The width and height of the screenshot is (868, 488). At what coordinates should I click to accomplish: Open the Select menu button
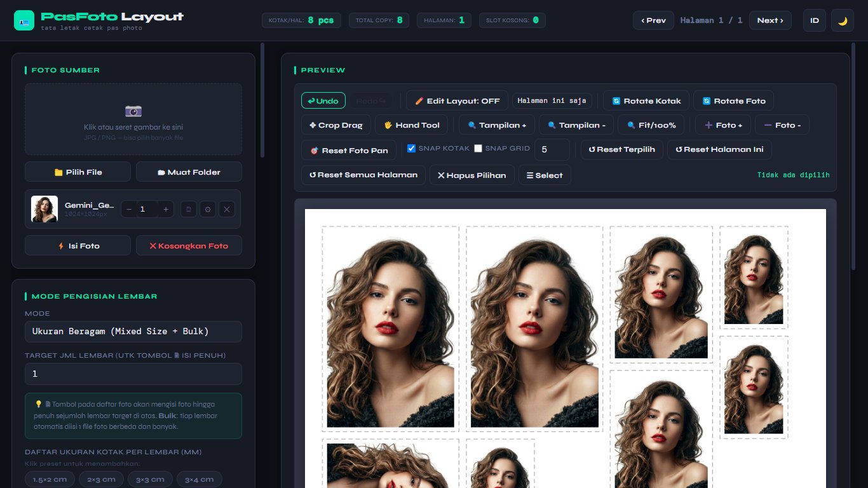click(545, 175)
